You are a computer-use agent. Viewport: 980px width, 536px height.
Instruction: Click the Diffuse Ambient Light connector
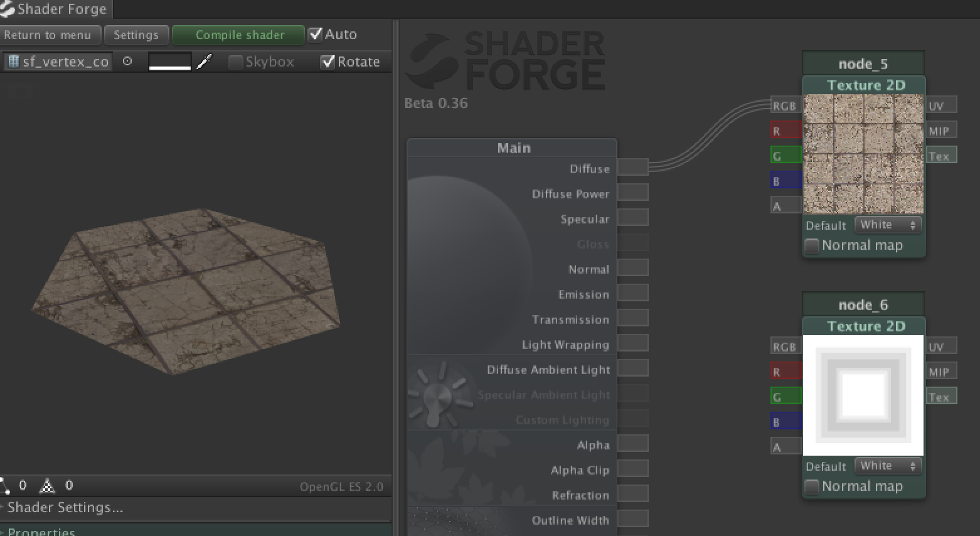pos(633,368)
